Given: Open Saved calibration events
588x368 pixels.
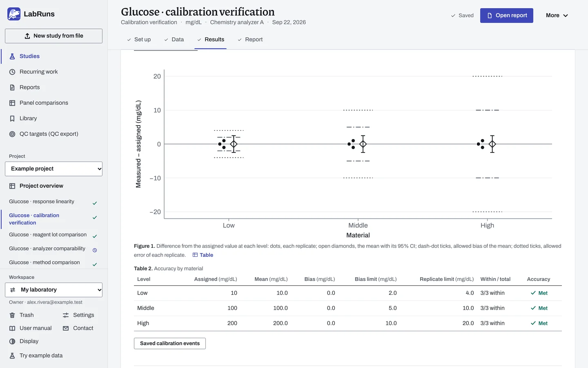Looking at the screenshot, I should click(170, 343).
